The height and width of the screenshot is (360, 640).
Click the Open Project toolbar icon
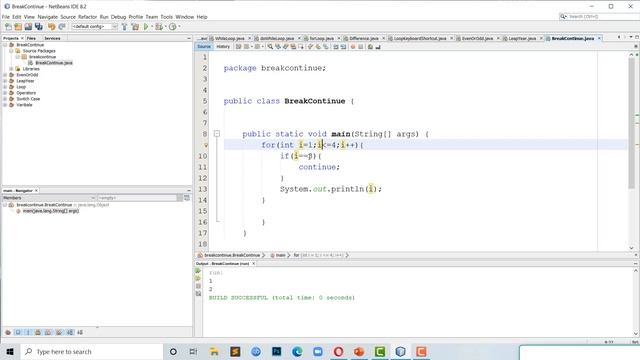click(28, 27)
